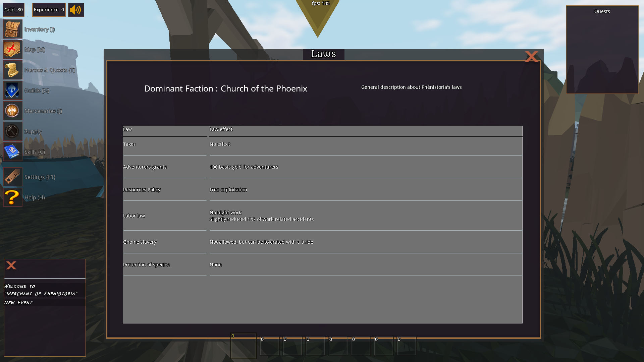
Task: Click the Gnome slavery law row
Action: [x=322, y=242]
